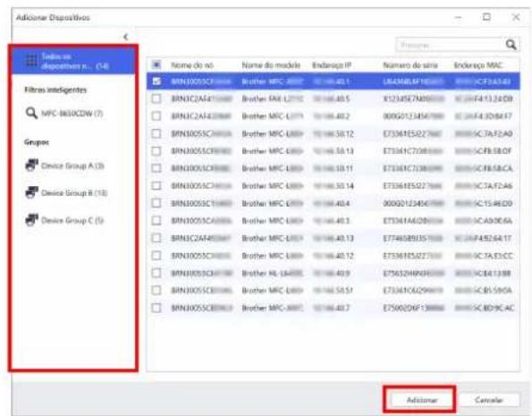
Task: Click the serial number in the 40.4 row
Action: coord(413,203)
